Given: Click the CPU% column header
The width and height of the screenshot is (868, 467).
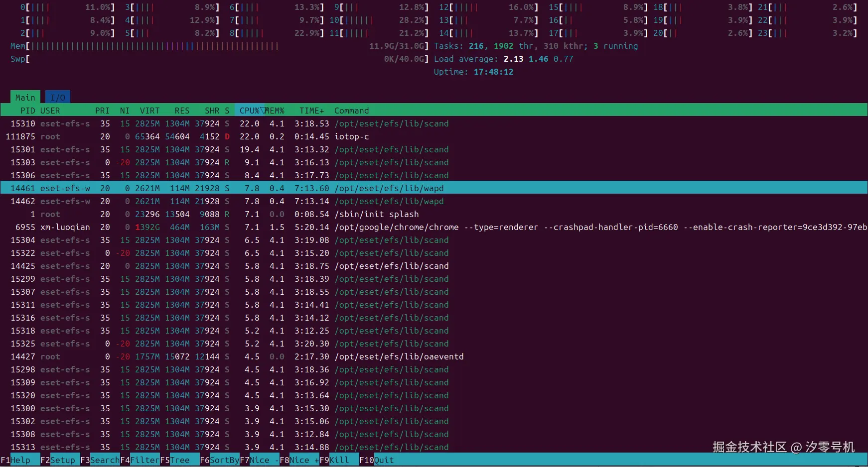Looking at the screenshot, I should click(x=249, y=111).
